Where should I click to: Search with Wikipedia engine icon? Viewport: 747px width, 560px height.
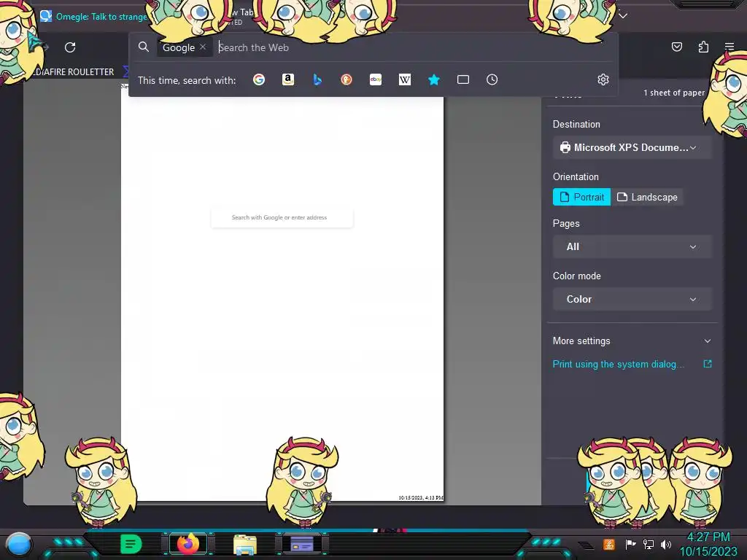[404, 79]
